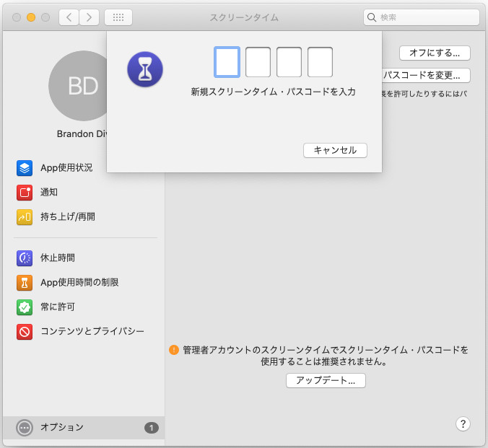The image size is (488, 448).
Task: Select 常に許可 in the sidebar
Action: click(x=84, y=307)
